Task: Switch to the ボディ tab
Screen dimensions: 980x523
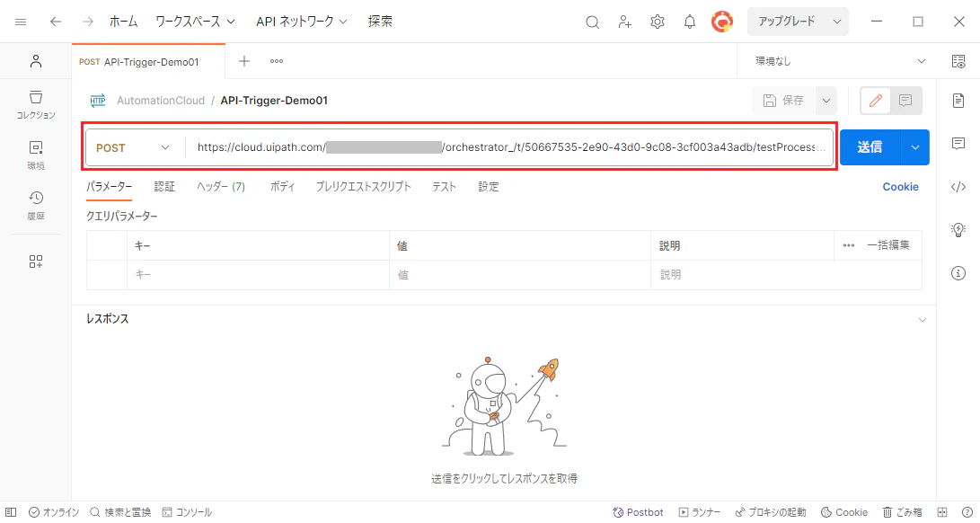Action: pos(282,186)
